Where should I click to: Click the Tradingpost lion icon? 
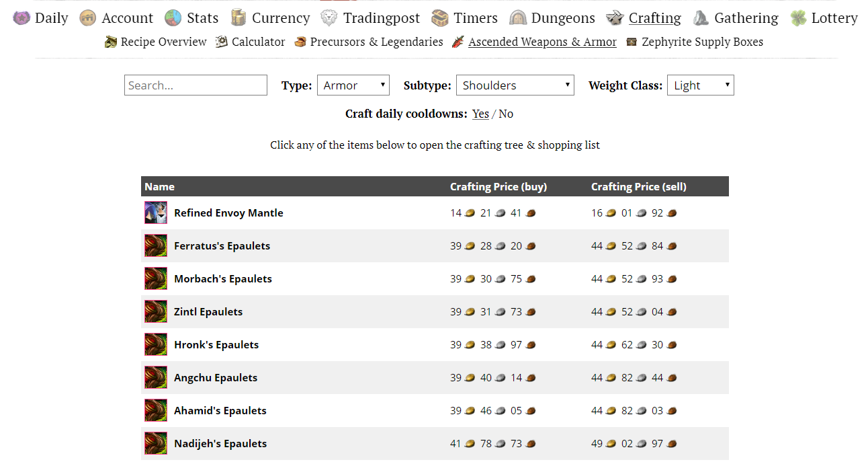(x=329, y=18)
